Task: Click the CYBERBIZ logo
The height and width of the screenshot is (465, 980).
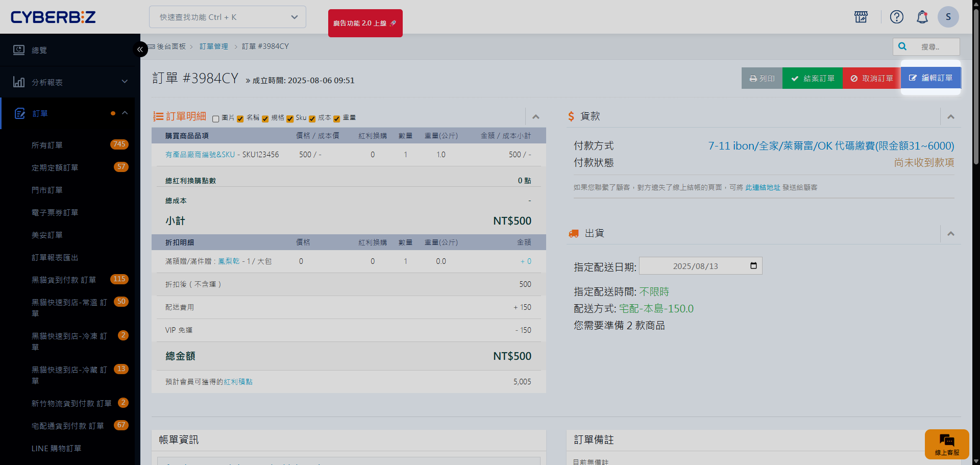Action: point(53,17)
